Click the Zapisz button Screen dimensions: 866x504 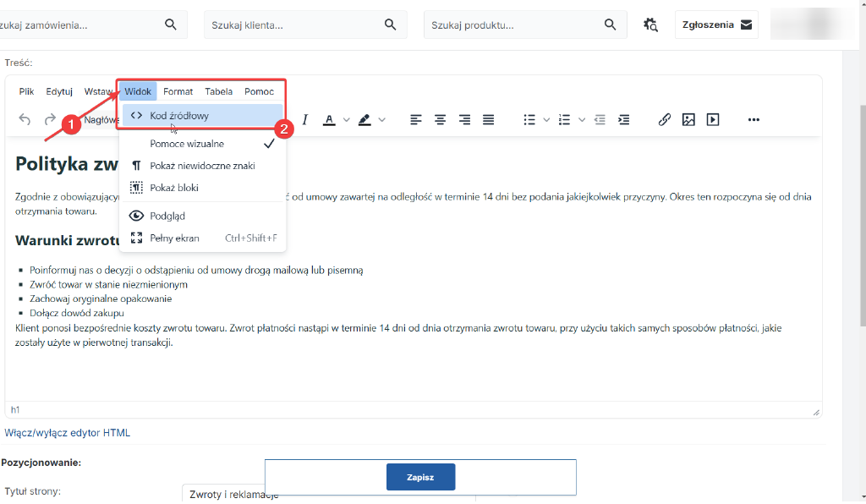pyautogui.click(x=421, y=477)
